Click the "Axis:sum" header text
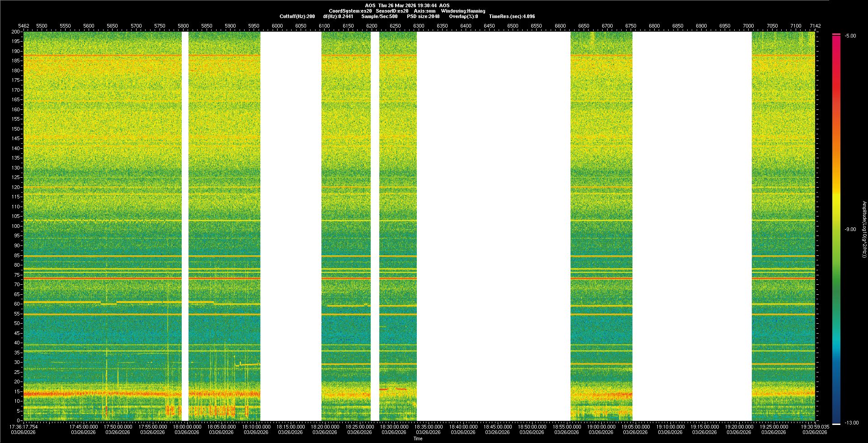868x443 pixels. click(425, 11)
